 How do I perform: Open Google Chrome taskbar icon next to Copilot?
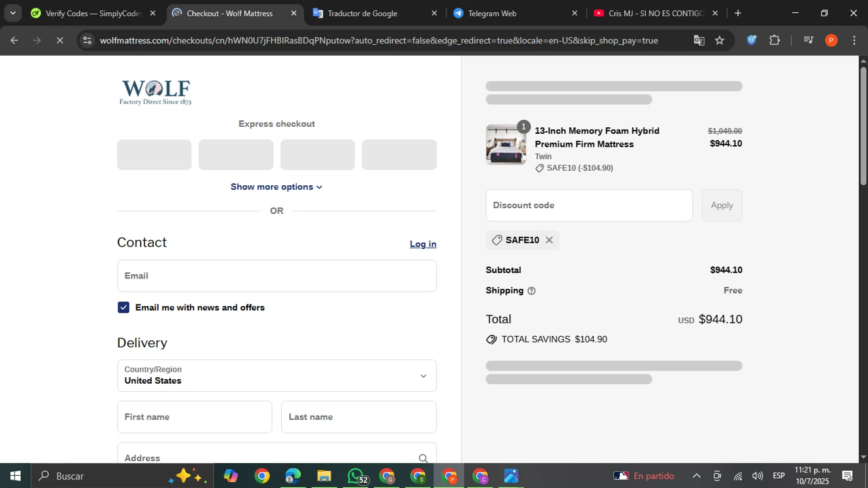point(262,476)
